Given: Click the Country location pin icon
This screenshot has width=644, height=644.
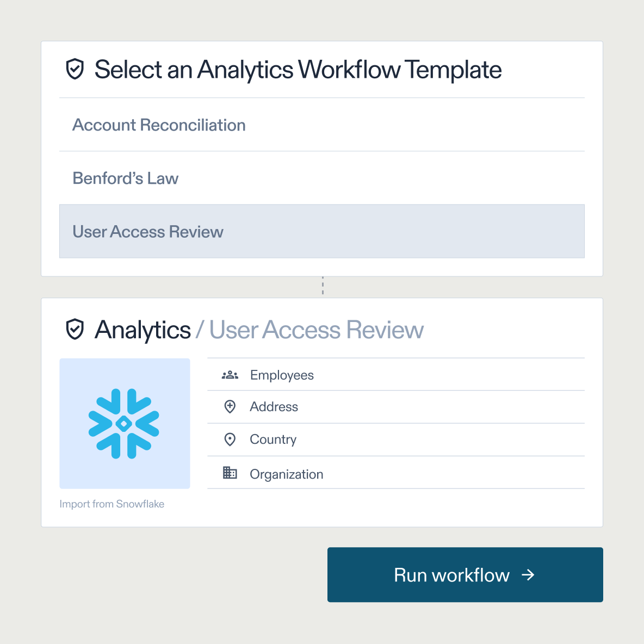Looking at the screenshot, I should (230, 439).
